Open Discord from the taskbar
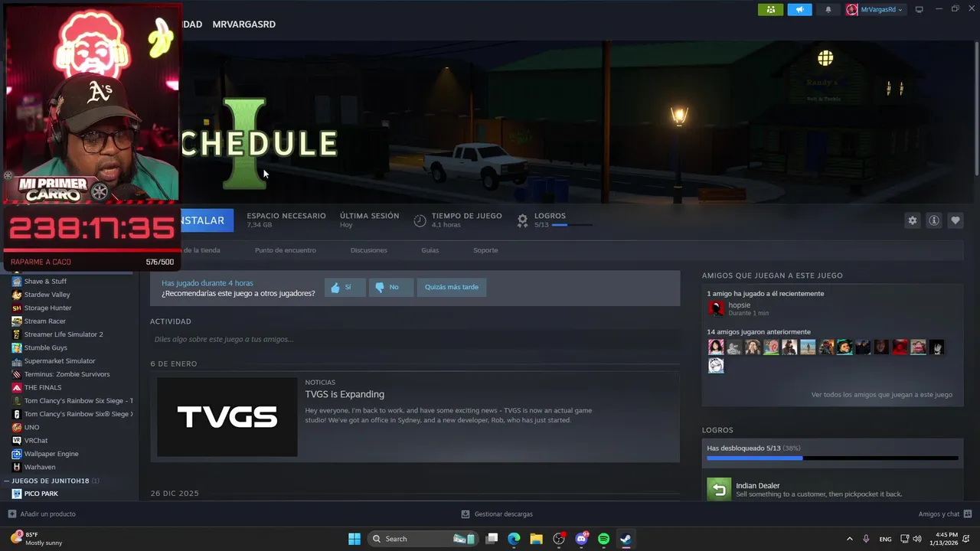 [581, 539]
